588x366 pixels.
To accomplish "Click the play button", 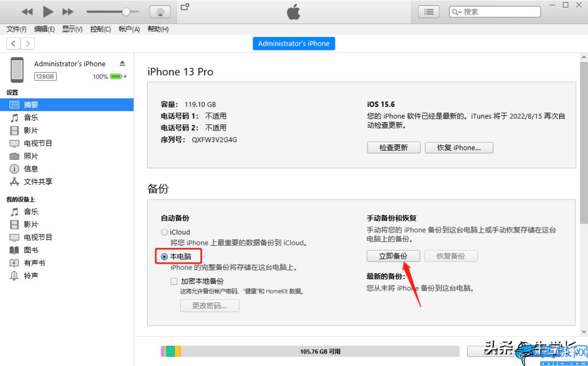I will [47, 11].
